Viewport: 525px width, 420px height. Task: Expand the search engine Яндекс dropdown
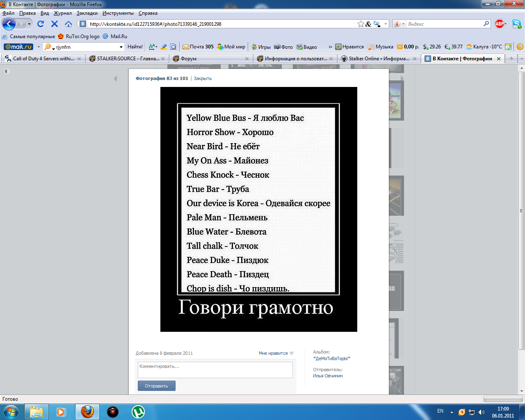point(403,24)
